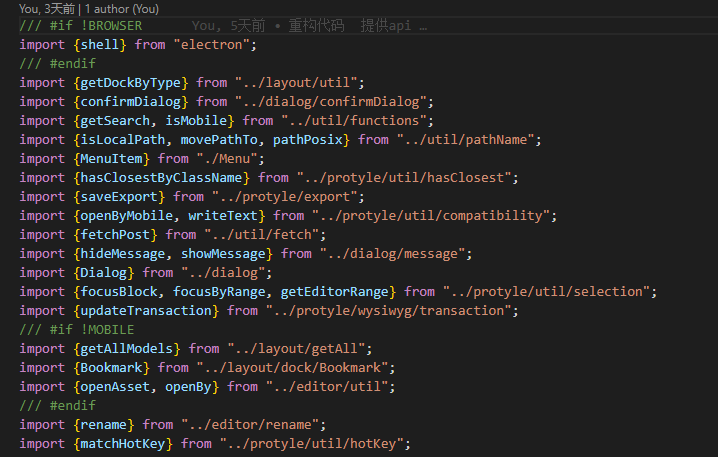The width and height of the screenshot is (718, 457).
Task: Click the "updateTransaction" identifier
Action: point(146,311)
